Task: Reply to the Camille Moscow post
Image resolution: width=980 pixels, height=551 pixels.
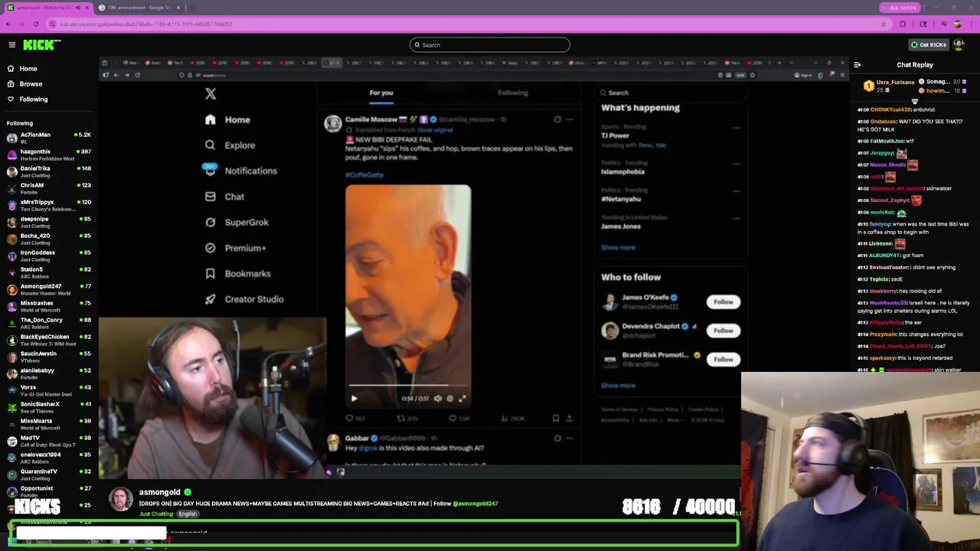Action: [354, 419]
